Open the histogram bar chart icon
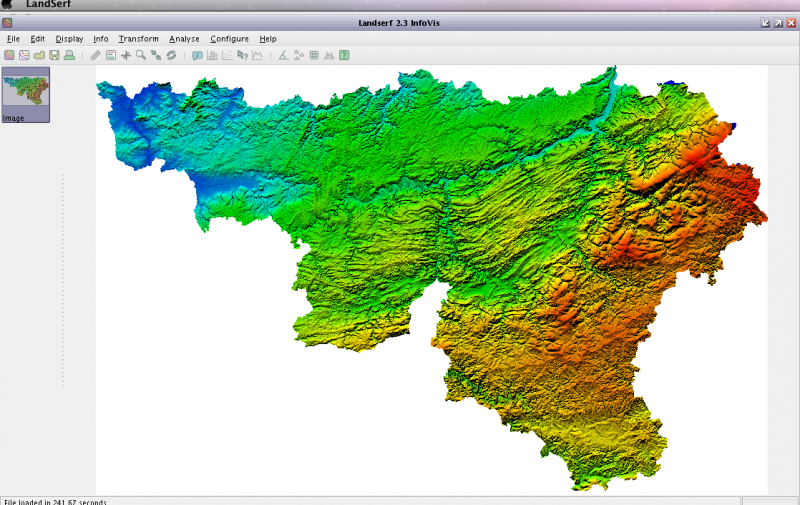 tap(212, 55)
